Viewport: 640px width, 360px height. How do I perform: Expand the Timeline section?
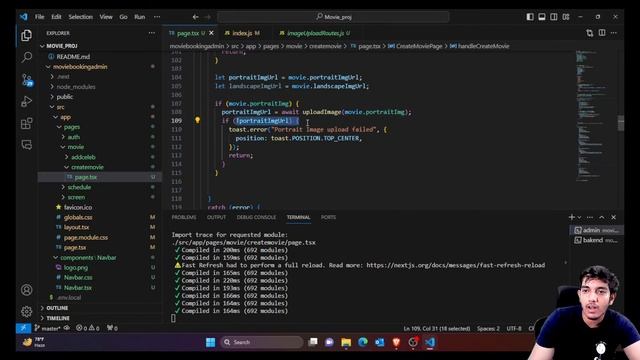pyautogui.click(x=58, y=318)
